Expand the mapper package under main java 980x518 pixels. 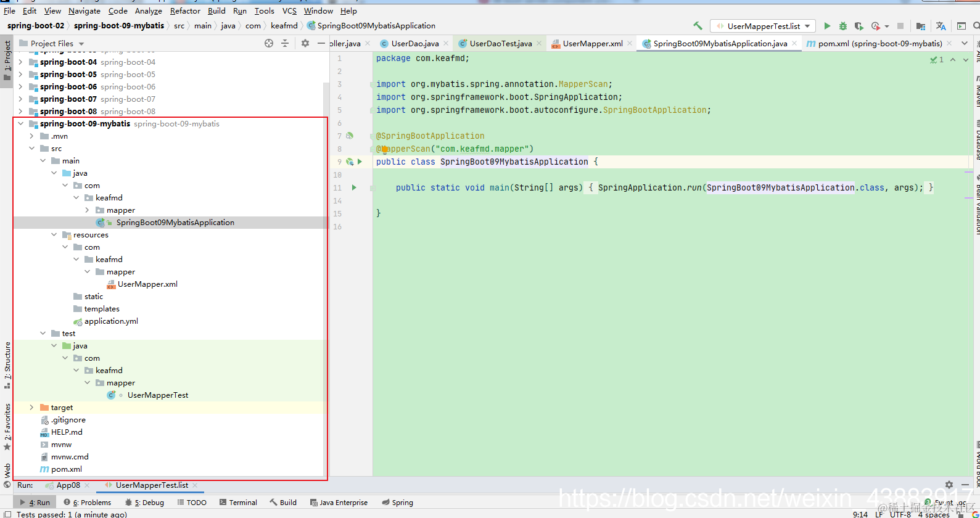pos(88,210)
